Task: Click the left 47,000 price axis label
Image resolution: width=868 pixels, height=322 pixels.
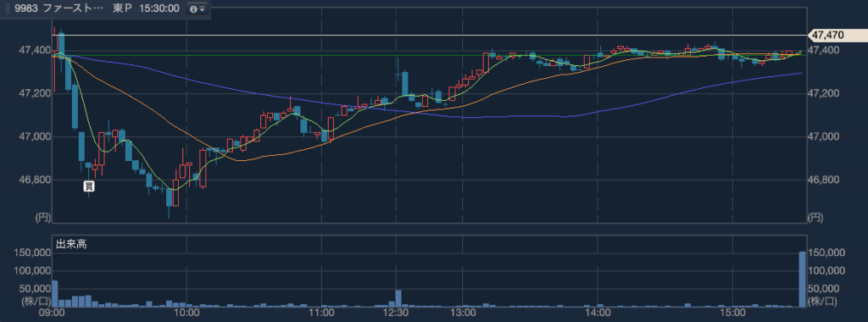Action: 34,136
